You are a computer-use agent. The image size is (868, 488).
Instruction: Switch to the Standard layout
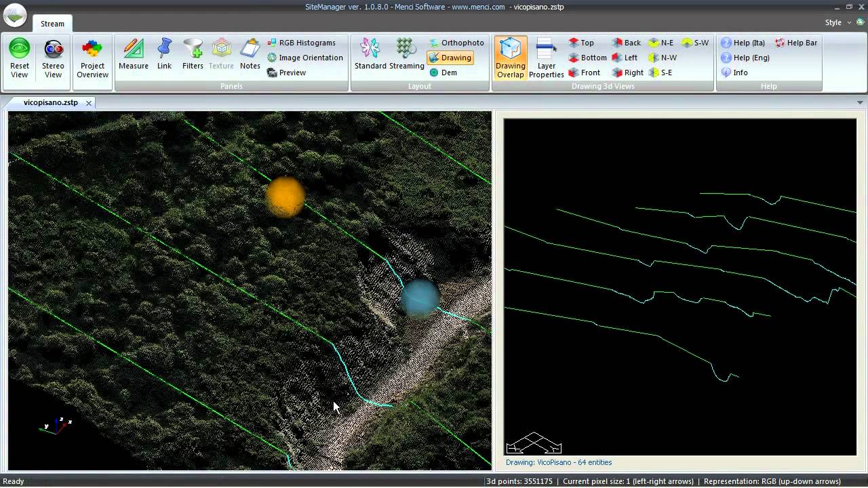tap(370, 54)
